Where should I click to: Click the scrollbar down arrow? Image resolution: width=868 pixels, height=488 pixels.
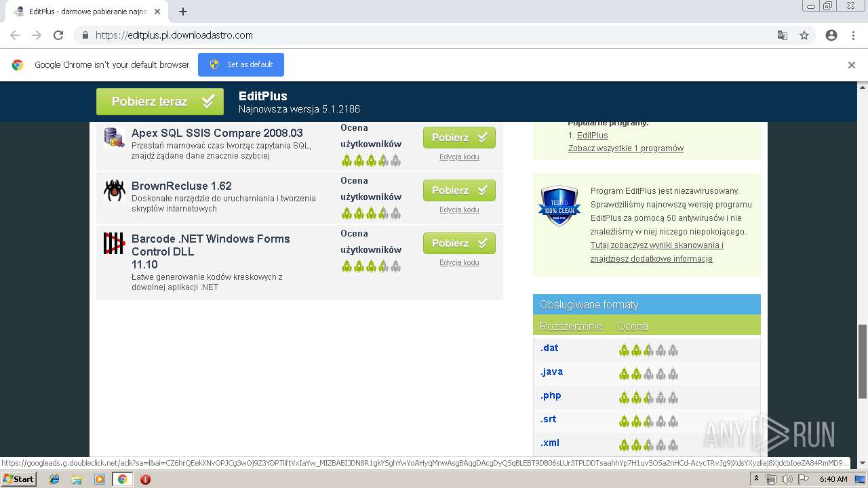863,464
